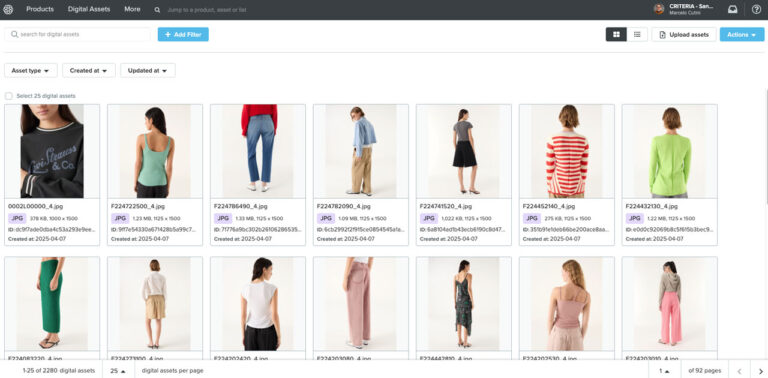Switch to list view
The image size is (768, 378).
637,34
